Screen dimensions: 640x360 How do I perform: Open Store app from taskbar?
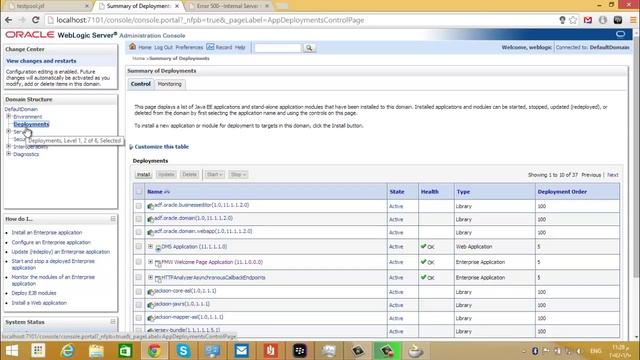125,351
